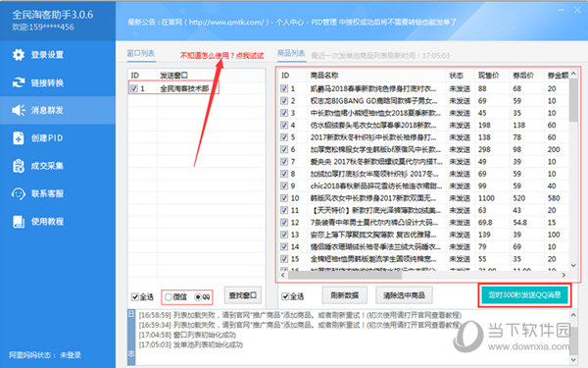Toggle checkbox of product row 5
Viewport: 588px width, 368px height.
(x=284, y=137)
